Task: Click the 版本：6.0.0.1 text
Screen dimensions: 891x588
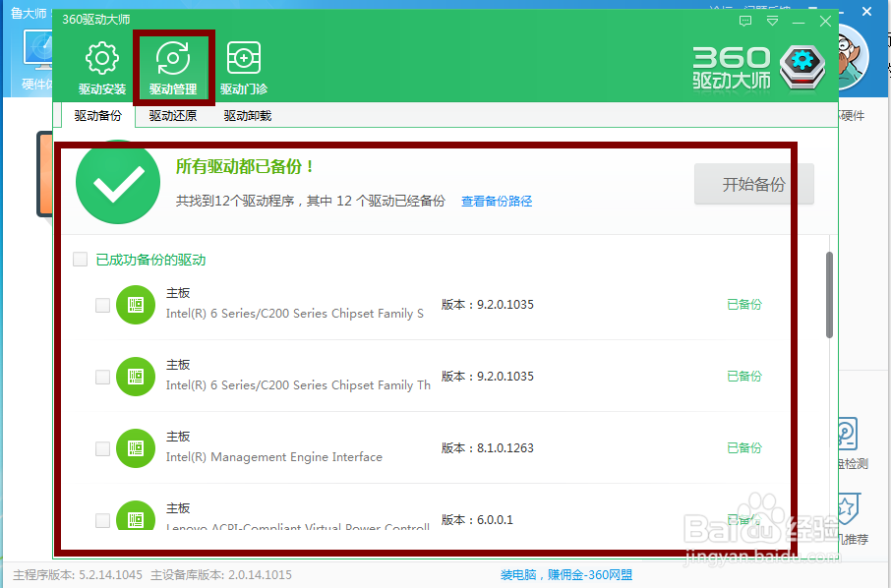Action: [477, 520]
